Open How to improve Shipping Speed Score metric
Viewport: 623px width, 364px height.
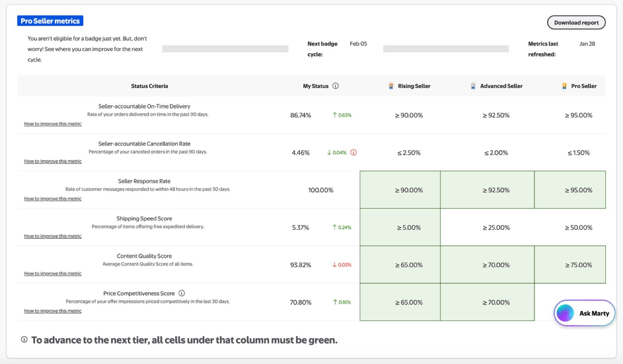(x=53, y=236)
